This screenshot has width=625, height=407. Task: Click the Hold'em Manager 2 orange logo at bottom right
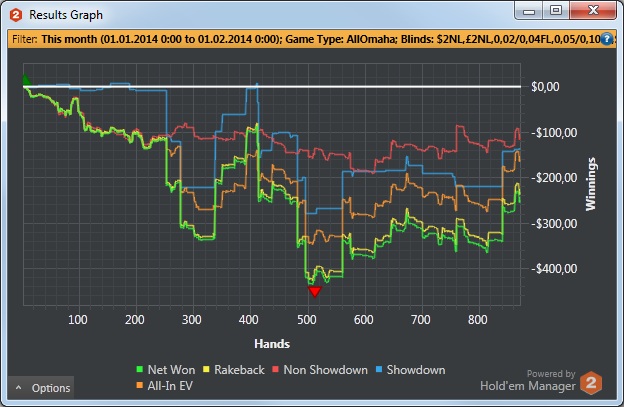591,383
